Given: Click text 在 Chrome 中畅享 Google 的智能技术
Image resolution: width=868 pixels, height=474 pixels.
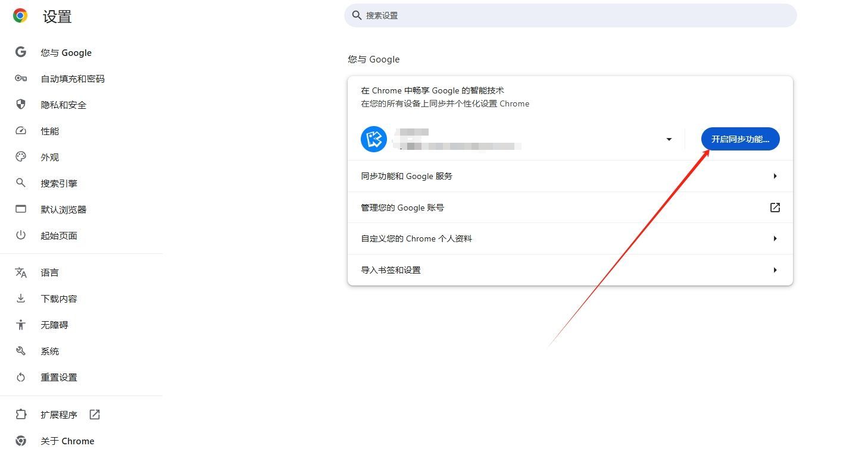Looking at the screenshot, I should pos(432,90).
